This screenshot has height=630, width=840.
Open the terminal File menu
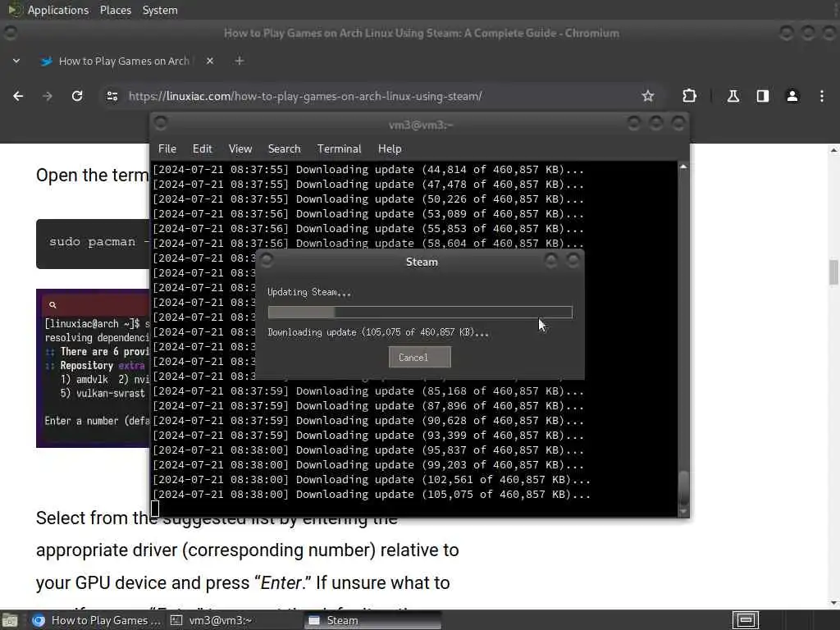[167, 149]
